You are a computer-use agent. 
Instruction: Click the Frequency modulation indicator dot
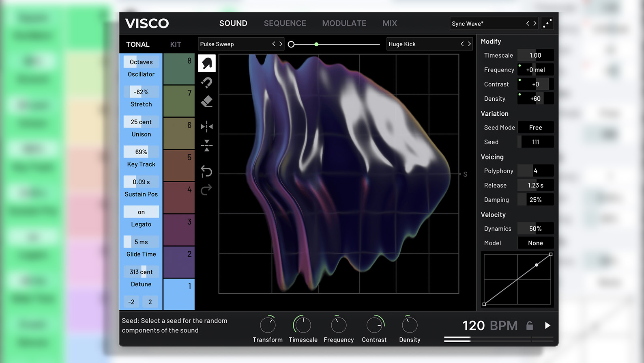click(519, 65)
